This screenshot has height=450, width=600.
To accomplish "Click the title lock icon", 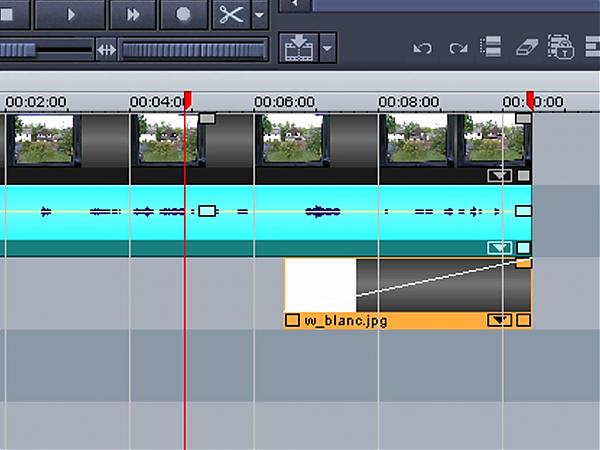I will (x=561, y=47).
